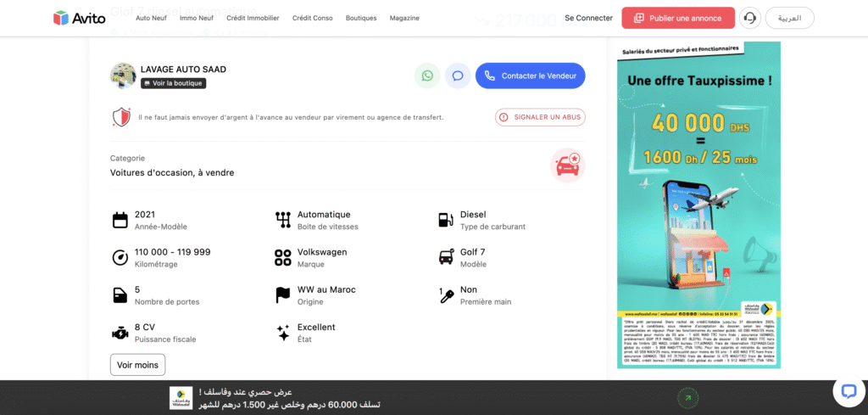The height and width of the screenshot is (415, 868).
Task: Go to Crédit Conso
Action: 313,19
